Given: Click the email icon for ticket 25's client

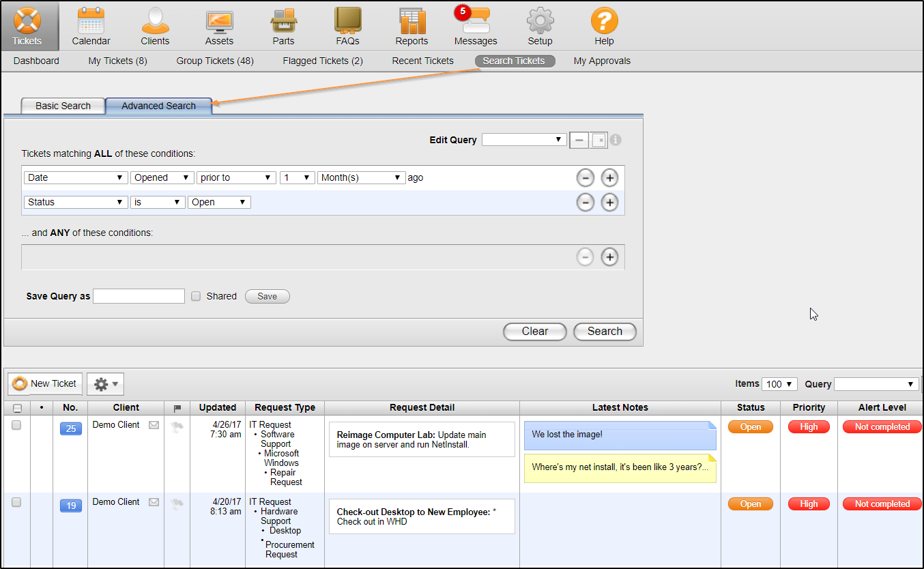Looking at the screenshot, I should 154,425.
